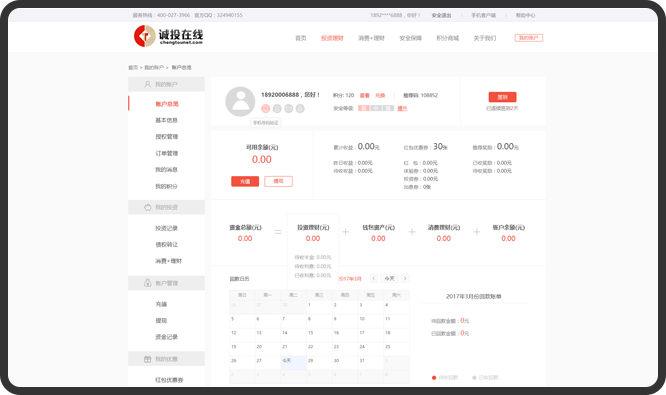This screenshot has width=666, height=395.
Task: Select 授权管理 in the sidebar
Action: [x=166, y=137]
